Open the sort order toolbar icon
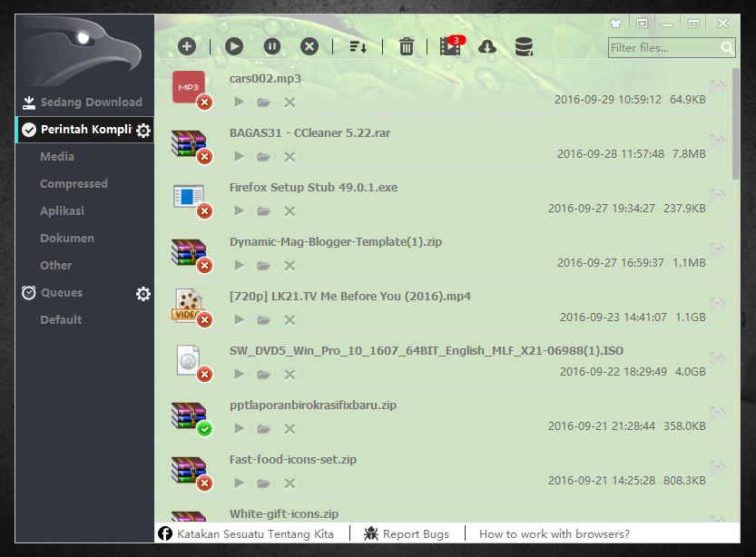This screenshot has width=756, height=557. [x=358, y=47]
